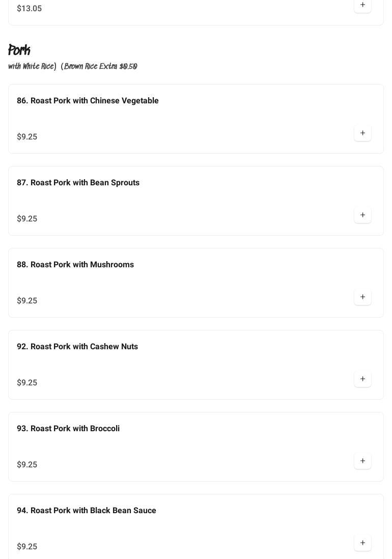Click the $9.25 price under Cashew Nuts
The height and width of the screenshot is (559, 392).
(27, 383)
